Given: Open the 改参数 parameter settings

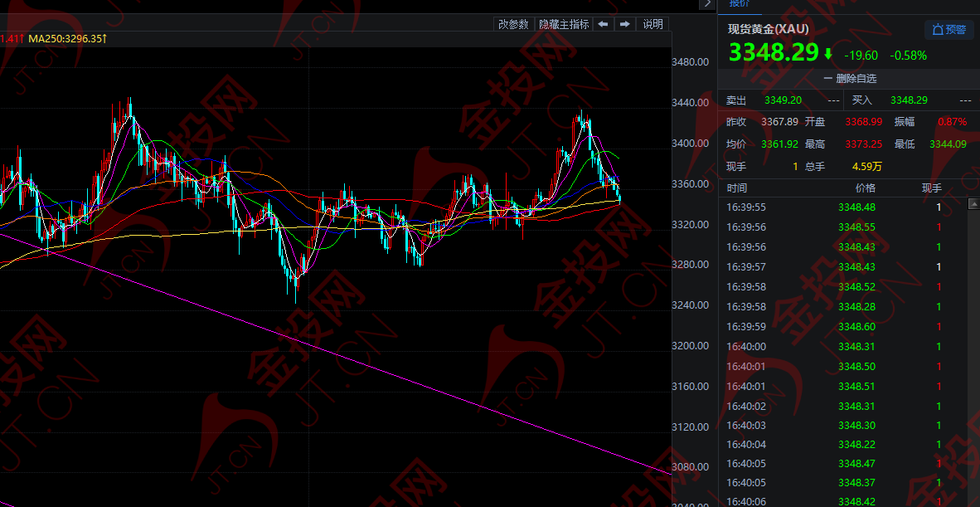Looking at the screenshot, I should pos(514,24).
